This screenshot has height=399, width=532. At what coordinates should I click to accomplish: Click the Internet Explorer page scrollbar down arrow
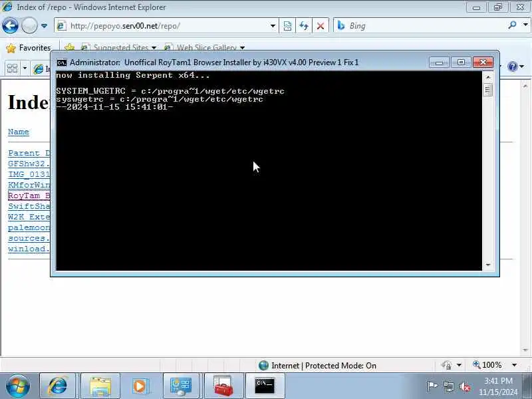point(525,350)
